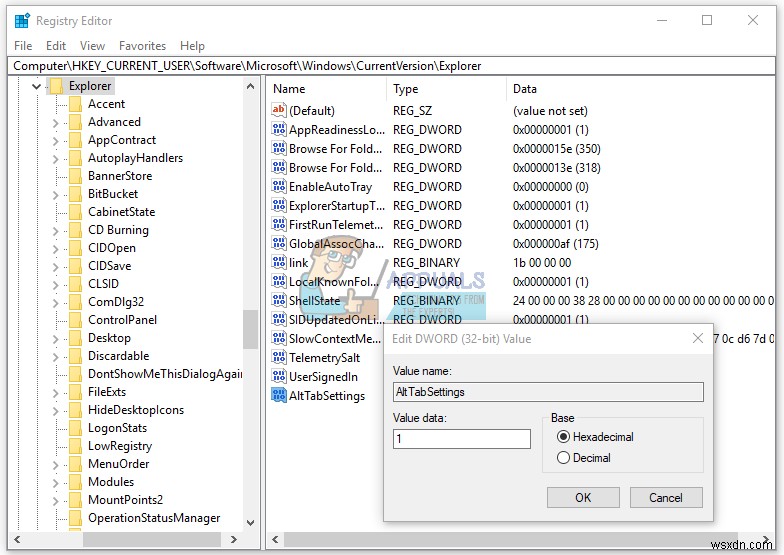Image resolution: width=784 pixels, height=555 pixels.
Task: Click the tree pane horizontal scroll left arrow
Action: click(x=18, y=539)
